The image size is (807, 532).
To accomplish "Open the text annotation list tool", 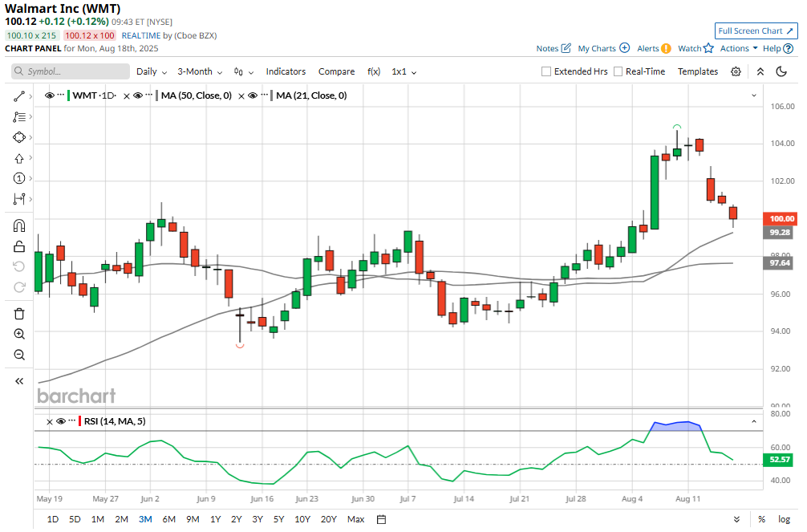I will click(x=19, y=117).
